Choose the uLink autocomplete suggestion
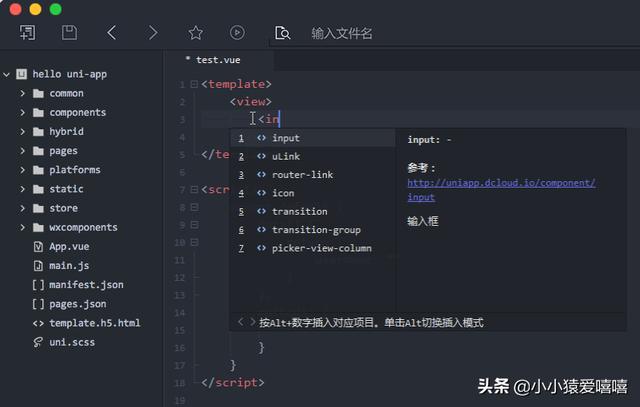Screen dimensions: 640x407 (313, 156)
